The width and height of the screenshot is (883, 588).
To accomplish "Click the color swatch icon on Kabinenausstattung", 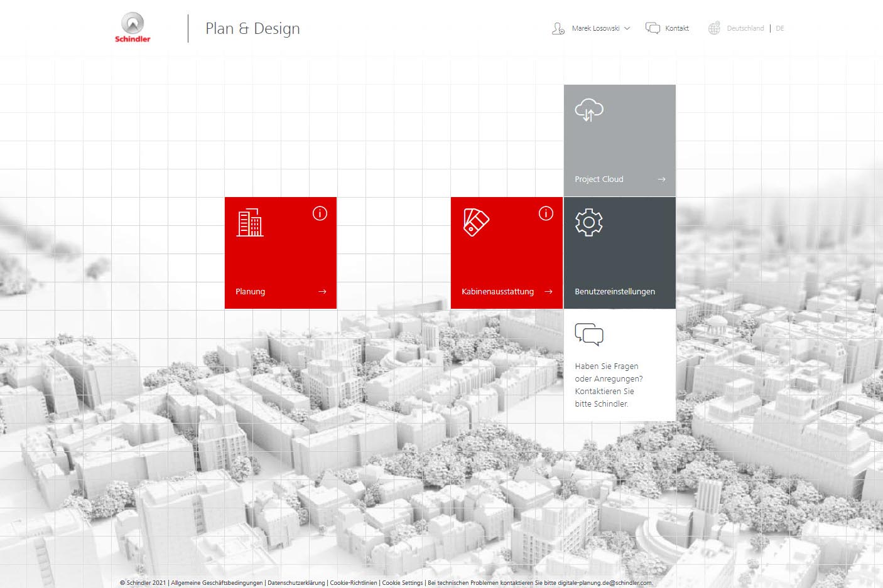I will pos(475,222).
